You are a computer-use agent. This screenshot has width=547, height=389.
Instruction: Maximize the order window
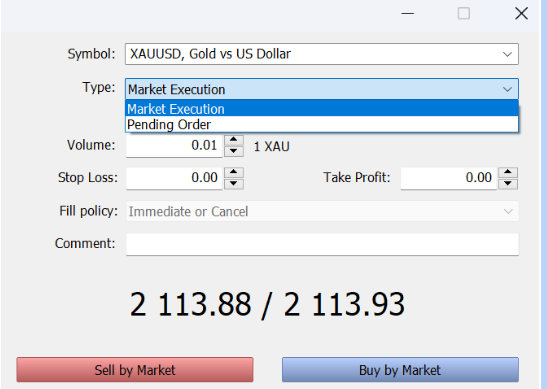[x=464, y=14]
